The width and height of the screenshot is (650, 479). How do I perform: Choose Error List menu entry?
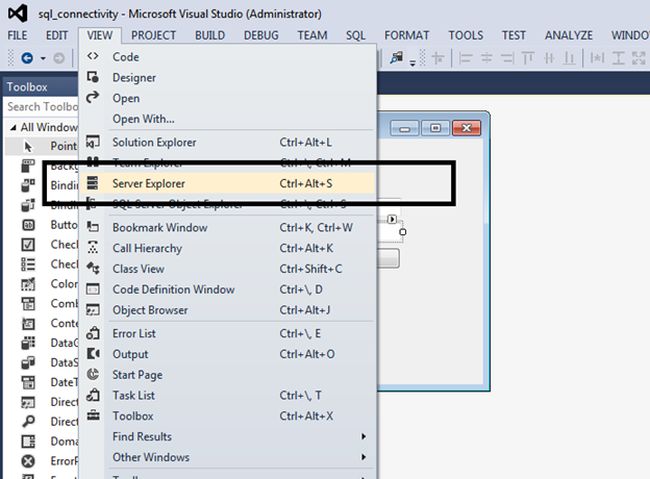coord(227,333)
